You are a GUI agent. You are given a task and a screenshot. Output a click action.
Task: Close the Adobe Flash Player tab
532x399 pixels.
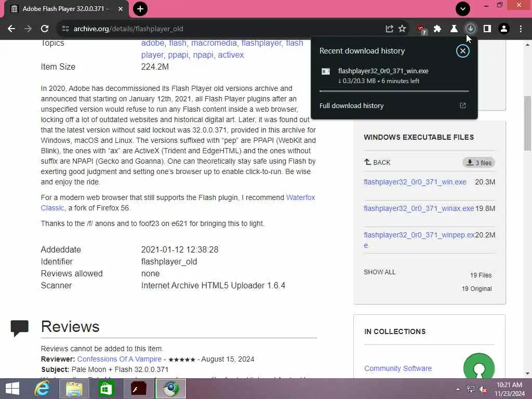121,9
